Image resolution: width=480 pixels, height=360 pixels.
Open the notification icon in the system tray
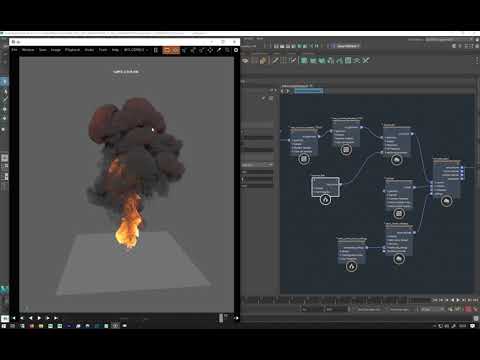click(472, 326)
